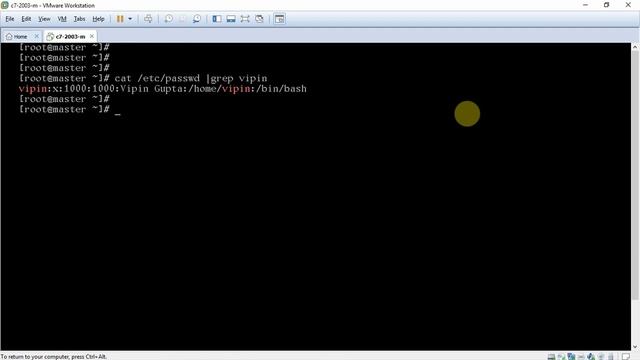Screen dimensions: 640x360
Task: Minimize the VMware Workstation window
Action: [585, 5]
